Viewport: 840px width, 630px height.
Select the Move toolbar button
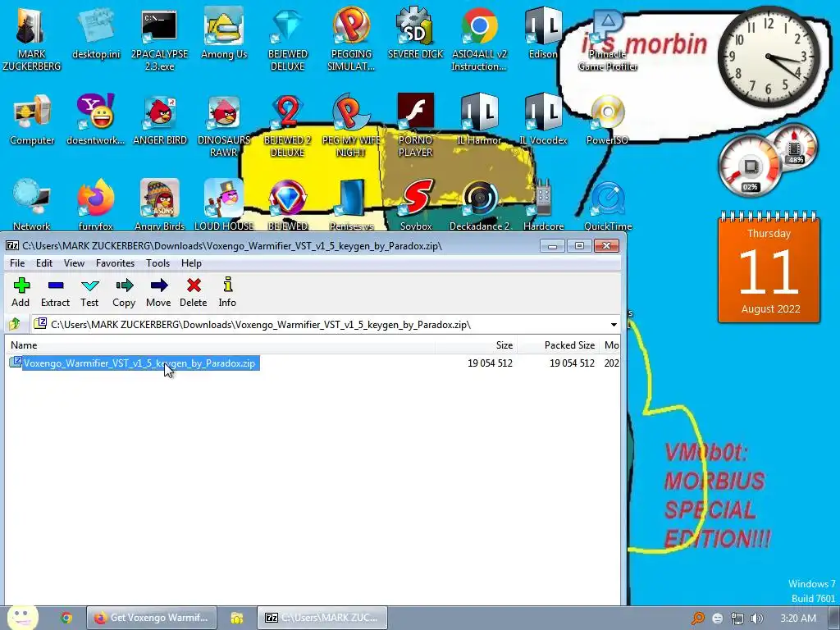click(x=158, y=292)
